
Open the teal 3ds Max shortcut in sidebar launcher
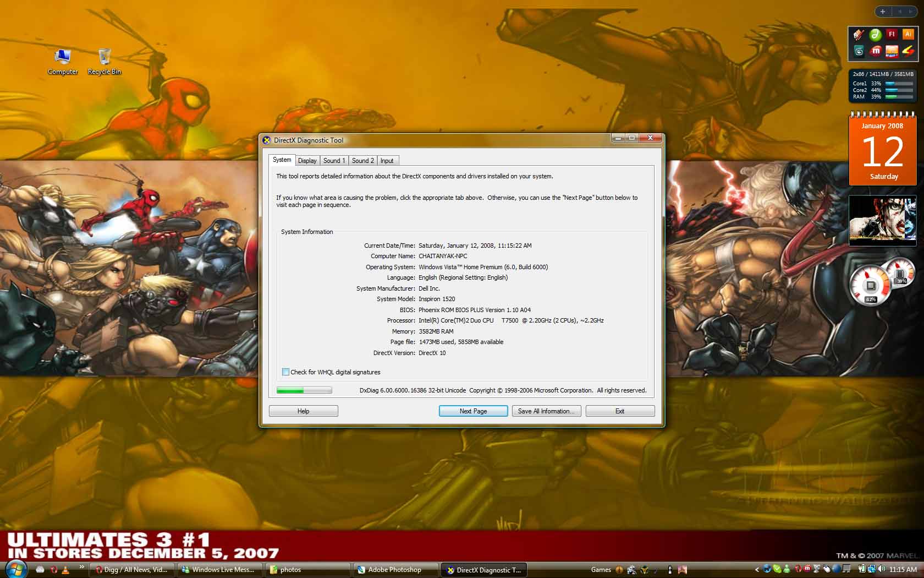(859, 51)
